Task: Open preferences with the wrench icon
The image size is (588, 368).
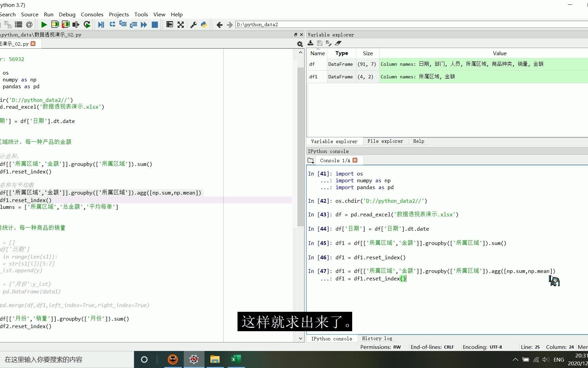Action: pos(193,25)
